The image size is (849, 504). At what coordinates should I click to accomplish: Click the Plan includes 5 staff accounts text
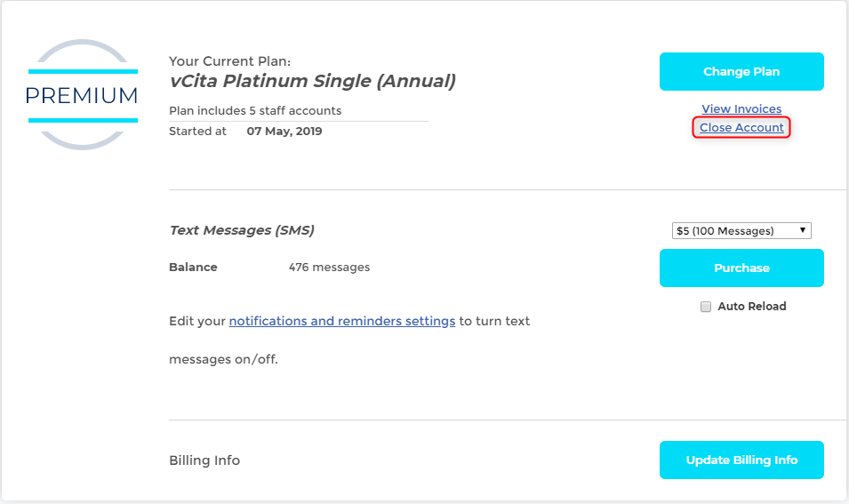pos(255,111)
